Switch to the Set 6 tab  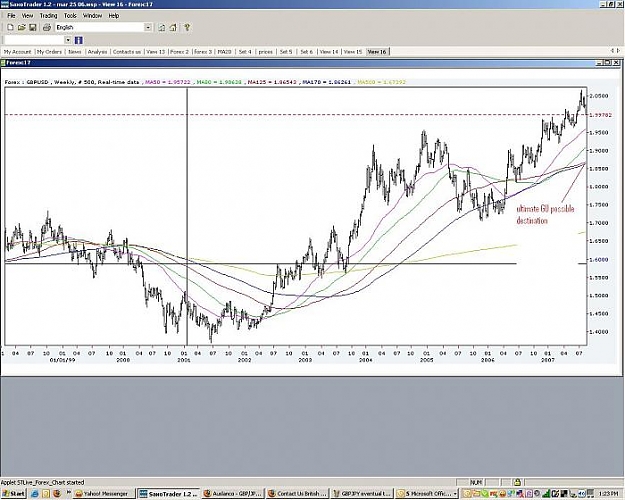[x=307, y=52]
